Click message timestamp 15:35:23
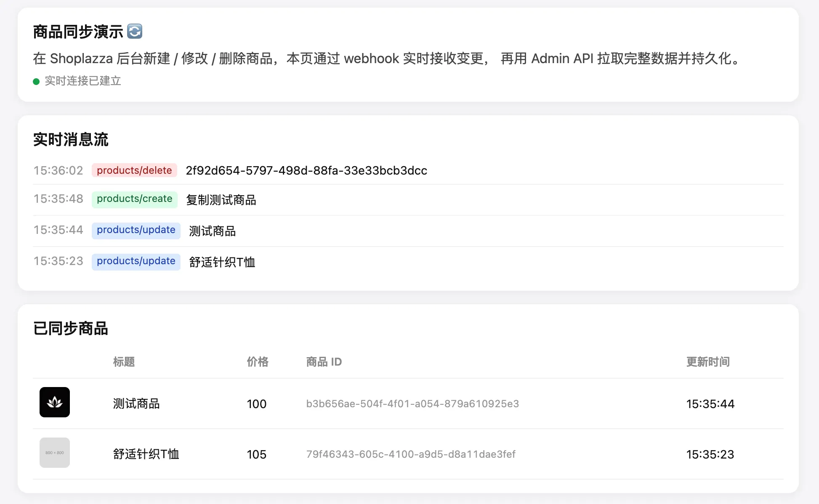 coord(58,261)
